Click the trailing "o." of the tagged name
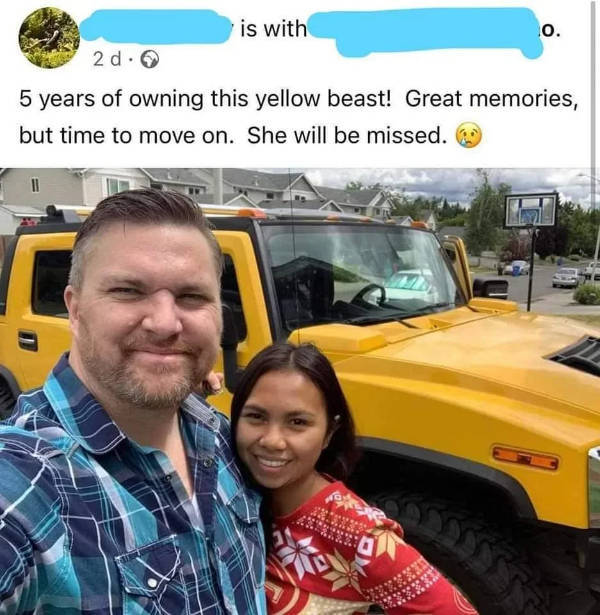Screen dimensions: 600x615 [x=550, y=30]
